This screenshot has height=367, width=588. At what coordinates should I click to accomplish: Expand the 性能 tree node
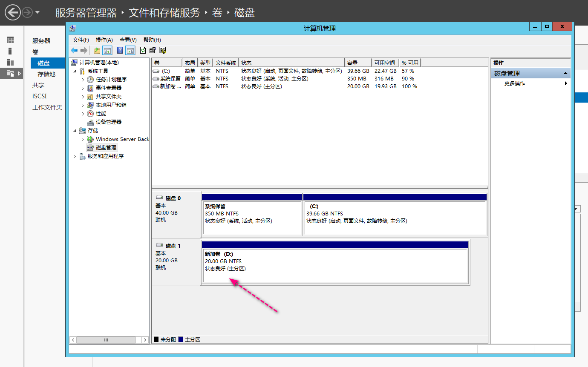coord(83,114)
